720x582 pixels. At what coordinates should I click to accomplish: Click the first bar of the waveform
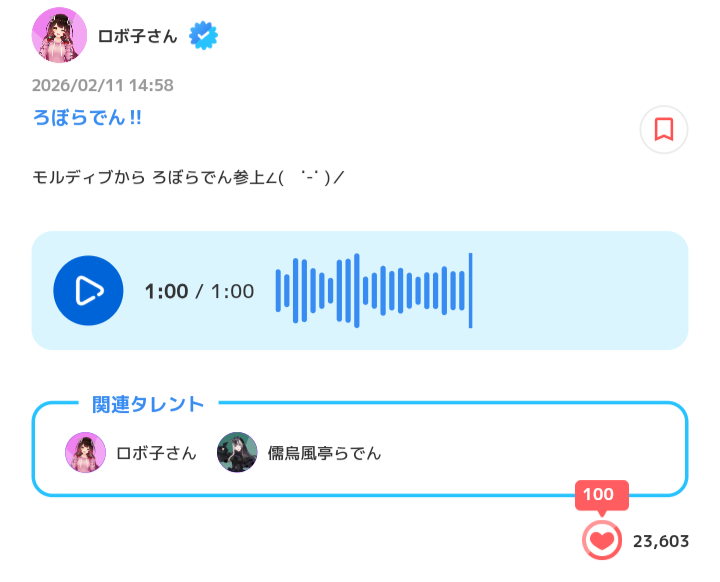tap(279, 291)
